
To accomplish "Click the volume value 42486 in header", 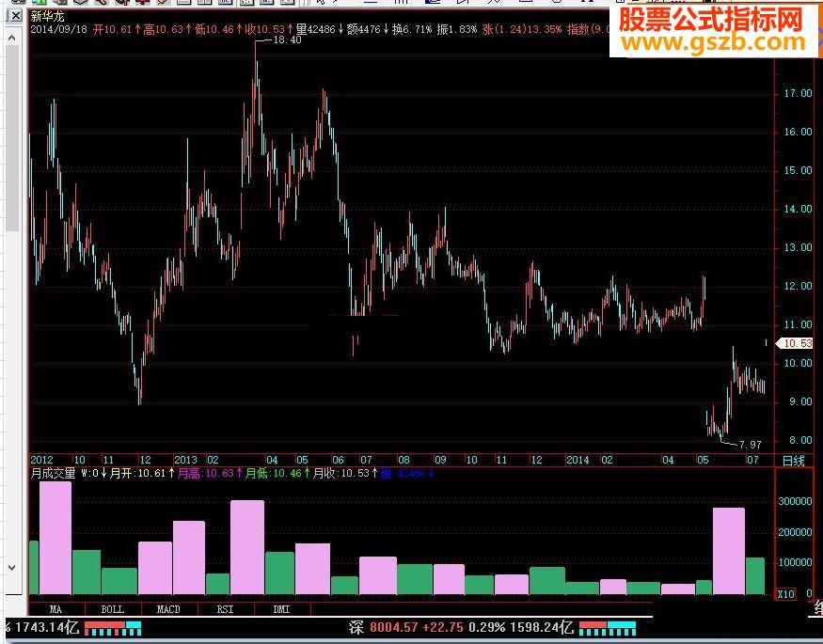I will [x=322, y=29].
